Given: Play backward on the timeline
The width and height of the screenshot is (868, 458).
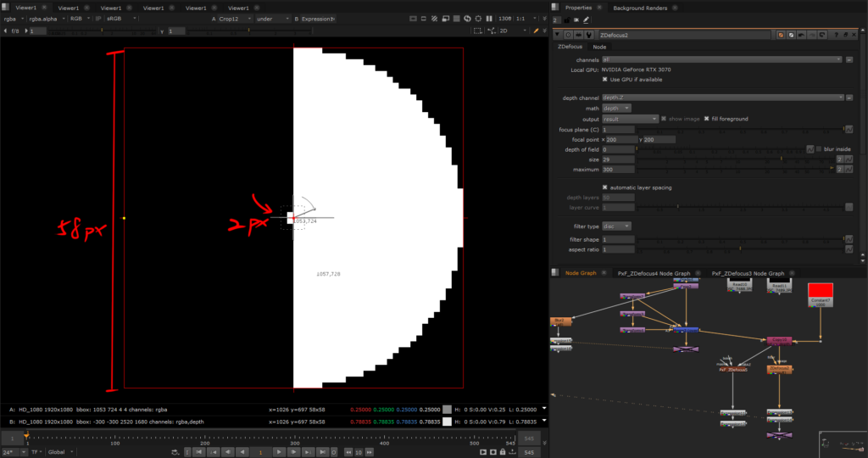Looking at the screenshot, I should (x=242, y=452).
